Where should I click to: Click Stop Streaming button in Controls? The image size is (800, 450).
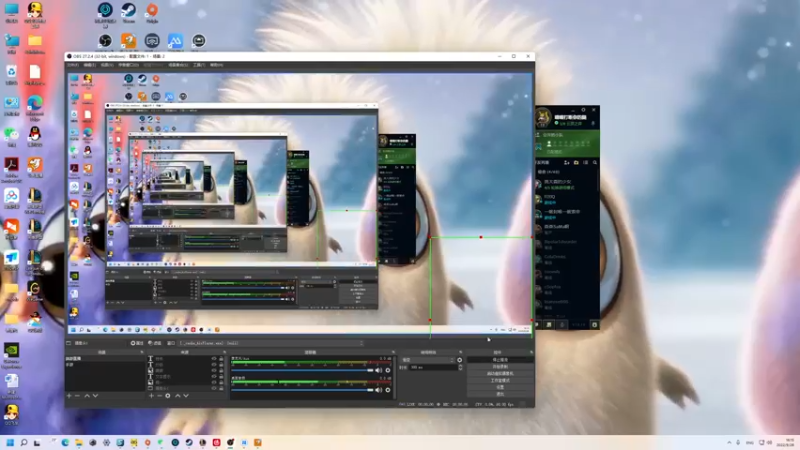click(500, 360)
